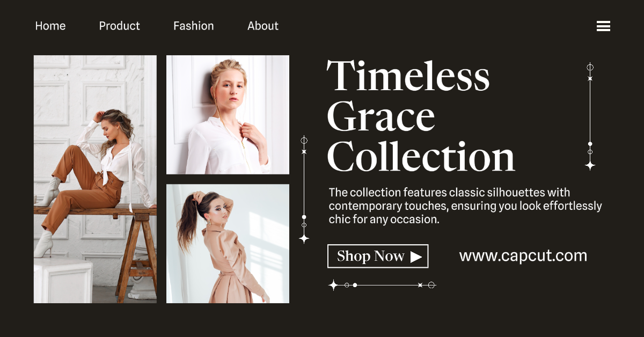Viewport: 644px width, 337px height.
Task: Open photo of blonde woman in white blouse
Action: (228, 115)
